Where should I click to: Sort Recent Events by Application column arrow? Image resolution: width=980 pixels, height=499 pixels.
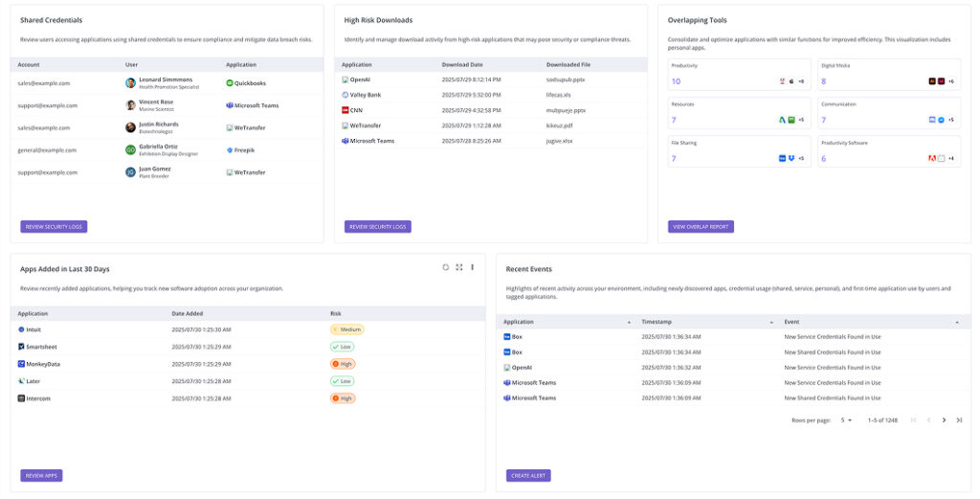[x=629, y=322]
